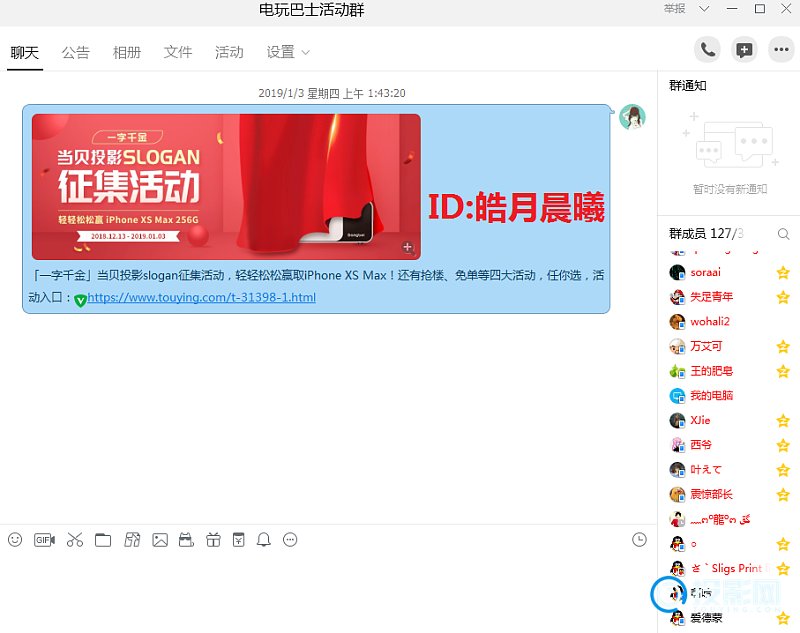Open the 相册 album tab
Image resolution: width=800 pixels, height=633 pixels.
[x=127, y=52]
